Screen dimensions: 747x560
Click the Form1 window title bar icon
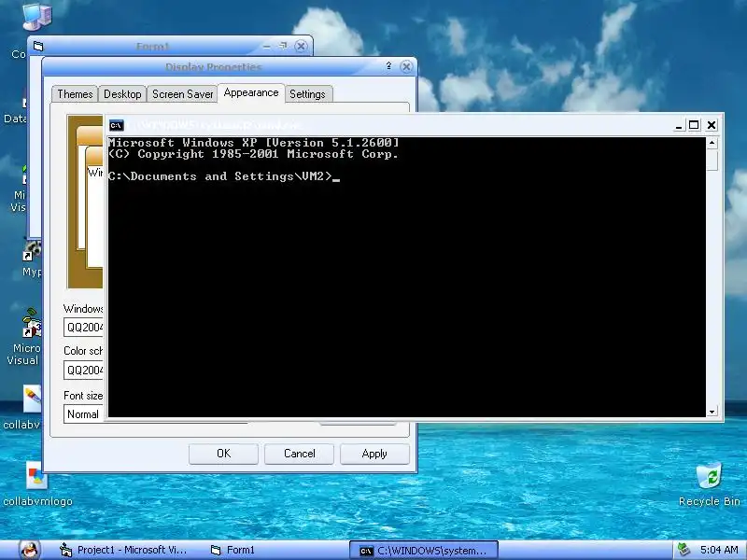(38, 46)
